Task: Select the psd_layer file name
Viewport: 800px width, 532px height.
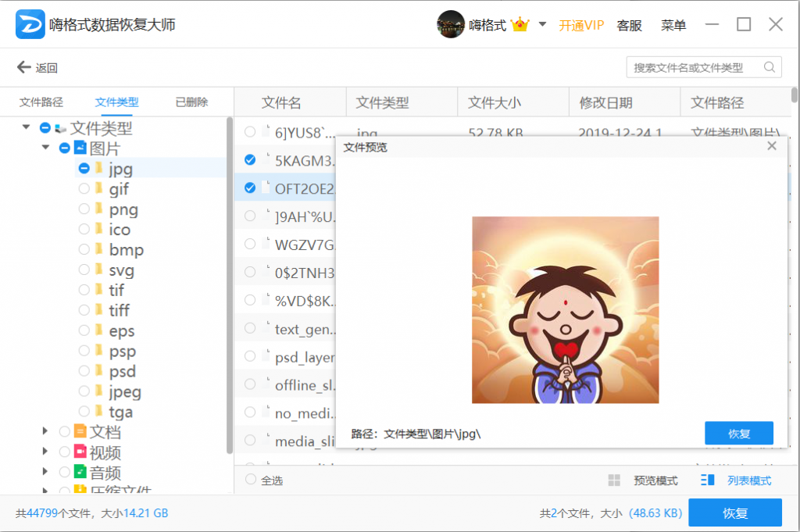Action: pyautogui.click(x=305, y=358)
